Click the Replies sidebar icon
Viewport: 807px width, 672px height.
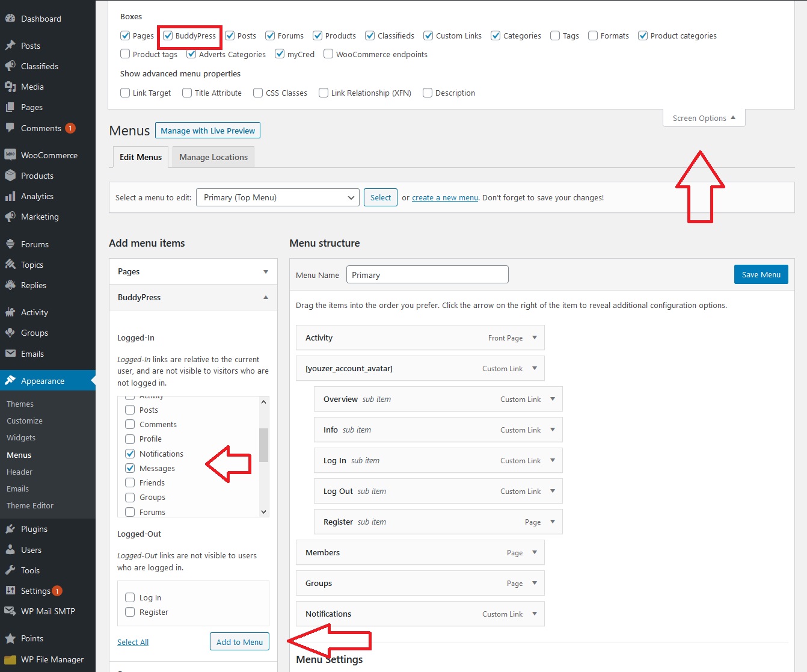point(10,285)
